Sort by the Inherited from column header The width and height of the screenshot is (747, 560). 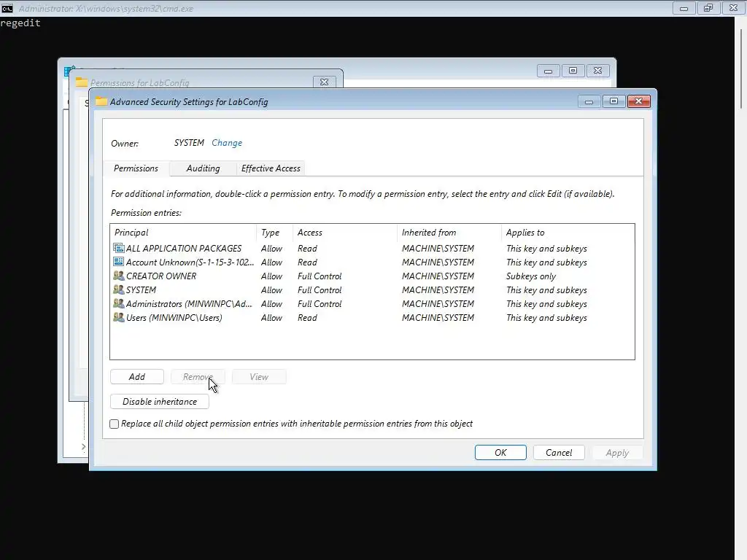(449, 233)
